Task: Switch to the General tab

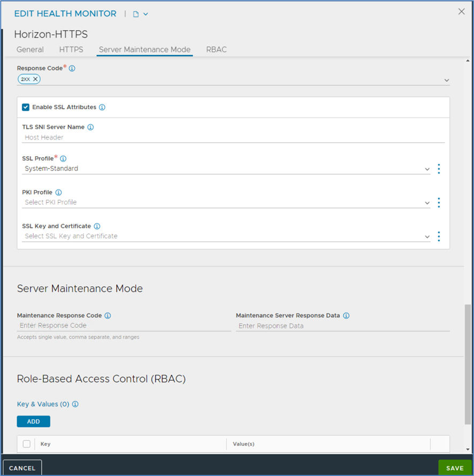Action: tap(30, 50)
